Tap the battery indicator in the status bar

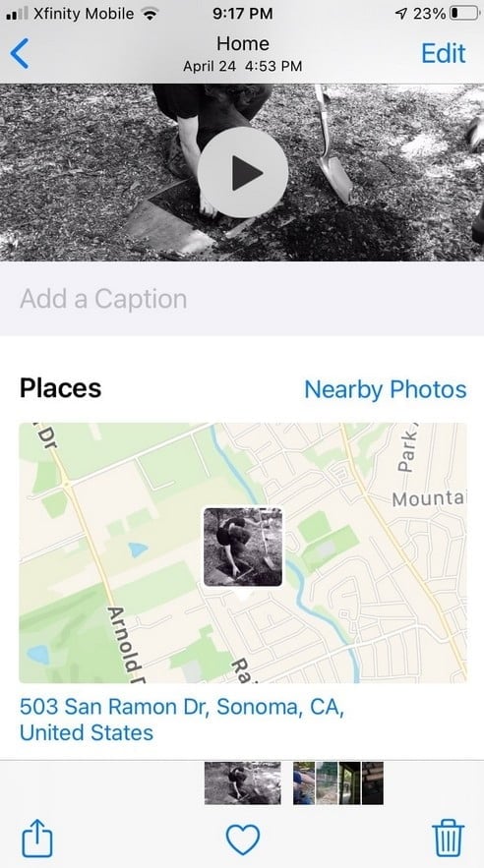464,14
